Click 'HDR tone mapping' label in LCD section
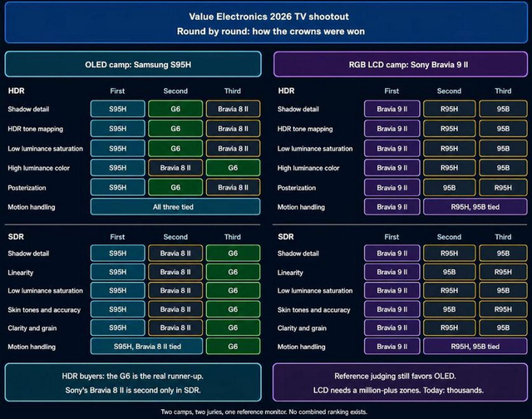 pos(305,129)
